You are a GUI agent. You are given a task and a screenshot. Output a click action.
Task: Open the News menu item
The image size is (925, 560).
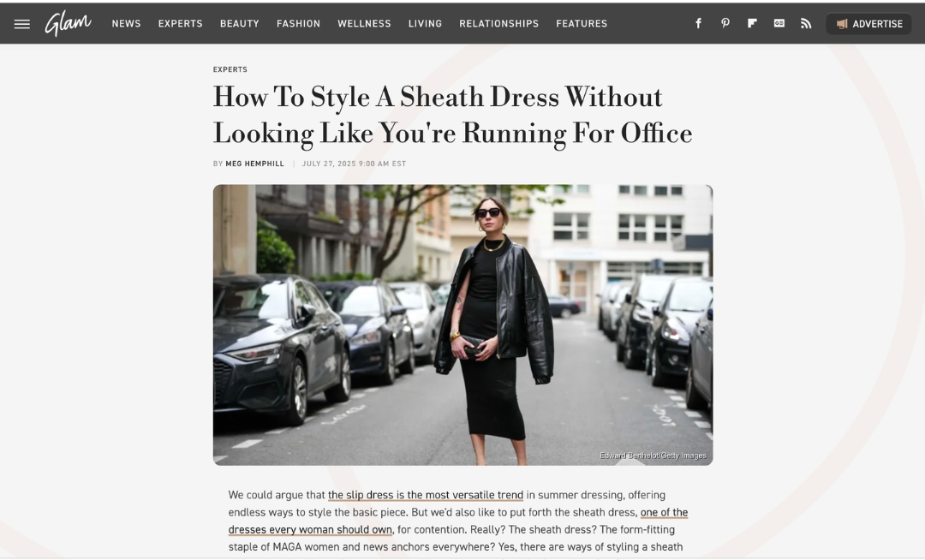click(x=126, y=24)
